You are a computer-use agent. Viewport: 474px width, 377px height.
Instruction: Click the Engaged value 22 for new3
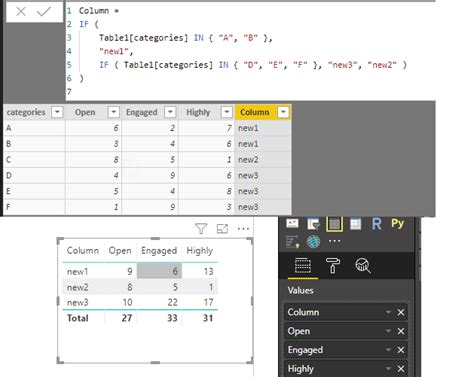tap(172, 302)
